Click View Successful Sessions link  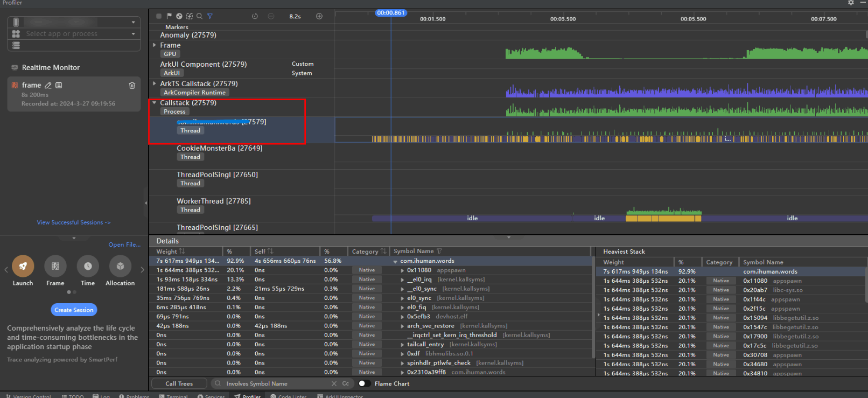pos(73,222)
